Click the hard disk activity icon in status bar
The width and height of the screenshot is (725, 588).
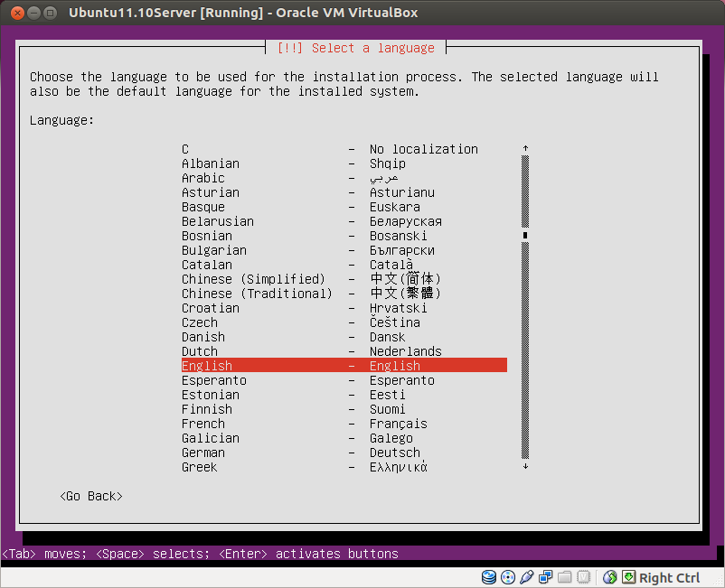tap(488, 577)
